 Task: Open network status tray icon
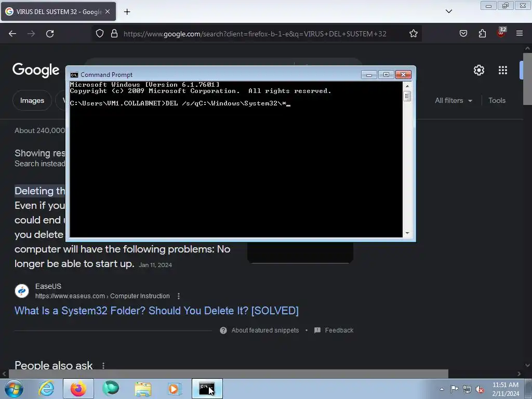(467, 389)
